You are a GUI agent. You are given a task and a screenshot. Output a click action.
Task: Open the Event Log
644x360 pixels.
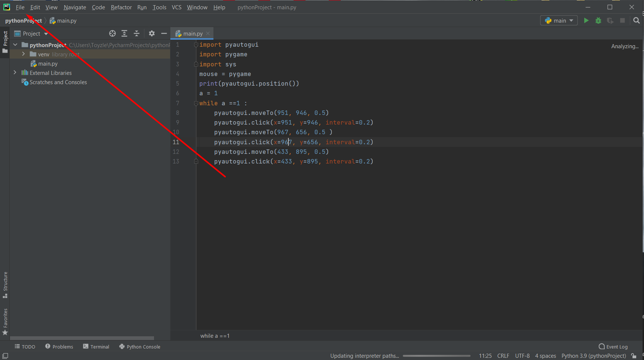coord(613,347)
